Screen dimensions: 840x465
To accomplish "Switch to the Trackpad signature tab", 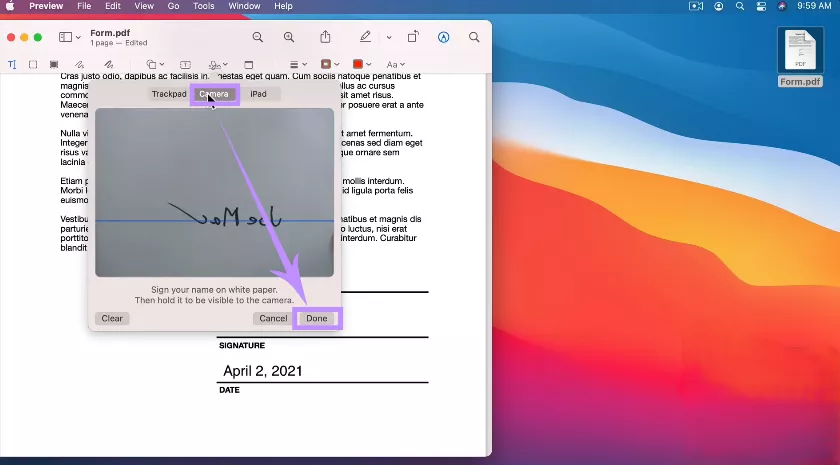I will [169, 94].
